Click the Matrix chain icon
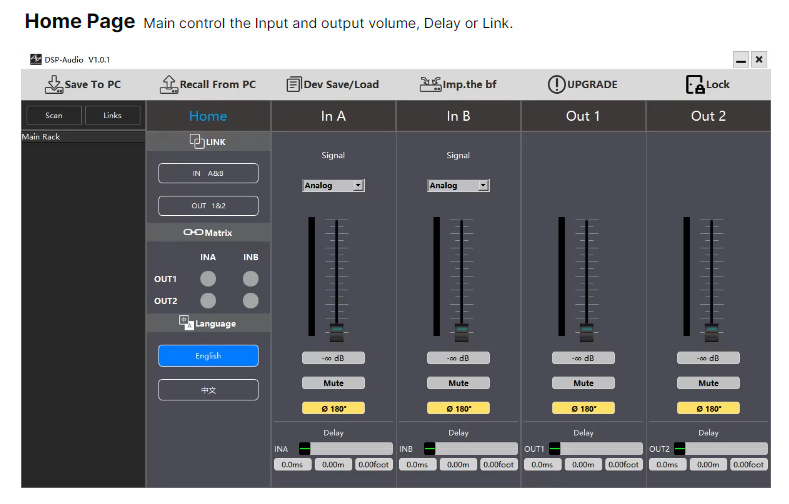This screenshot has height=504, width=789. (193, 232)
